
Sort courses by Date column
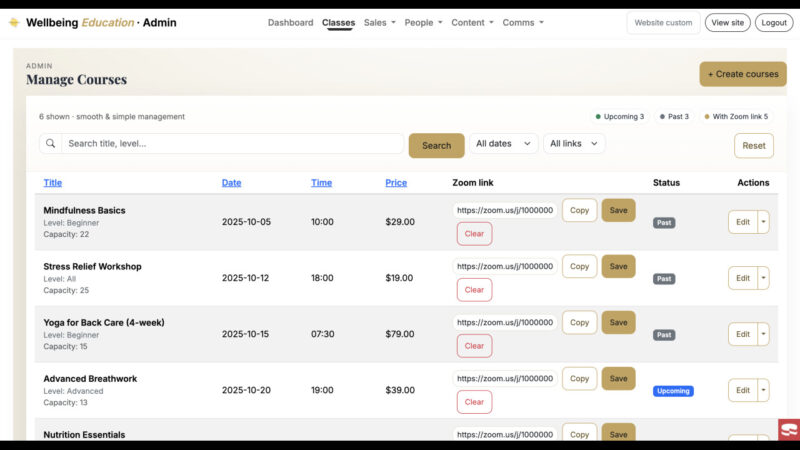(x=231, y=183)
